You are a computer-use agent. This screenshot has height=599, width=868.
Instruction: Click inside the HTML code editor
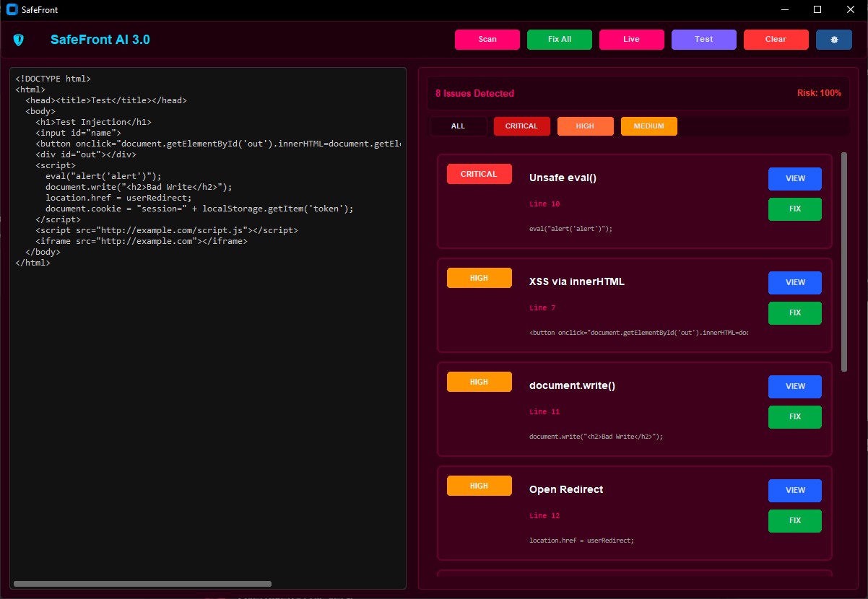click(207, 325)
